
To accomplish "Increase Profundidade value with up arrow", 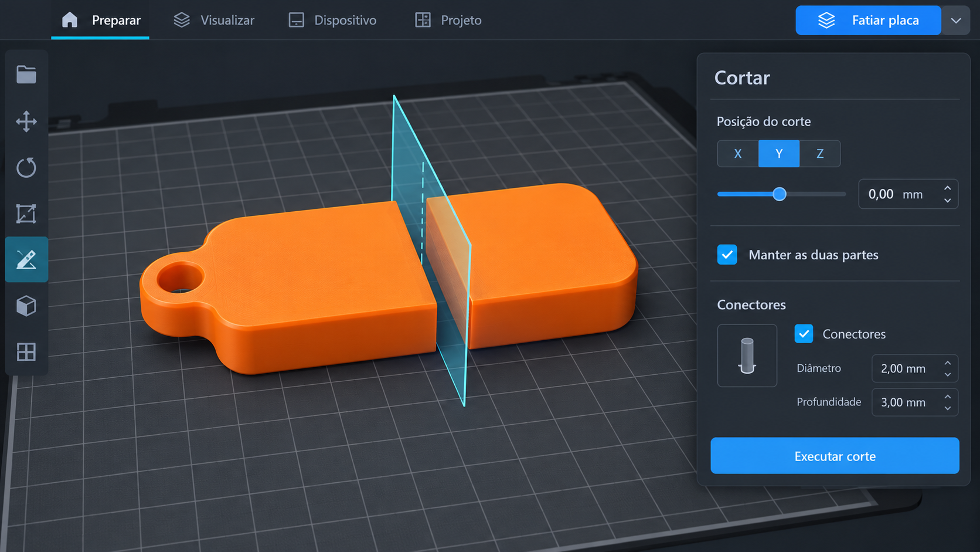I will [x=948, y=397].
